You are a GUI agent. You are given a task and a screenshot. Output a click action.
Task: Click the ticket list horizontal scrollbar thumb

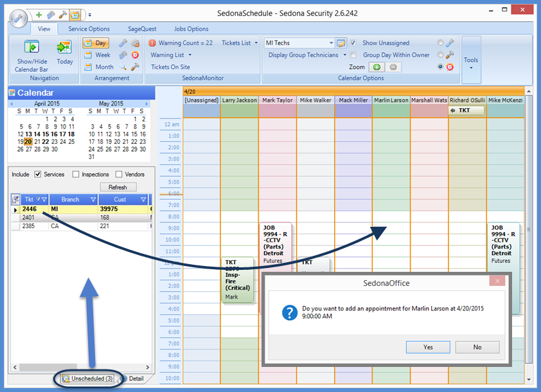point(48,367)
